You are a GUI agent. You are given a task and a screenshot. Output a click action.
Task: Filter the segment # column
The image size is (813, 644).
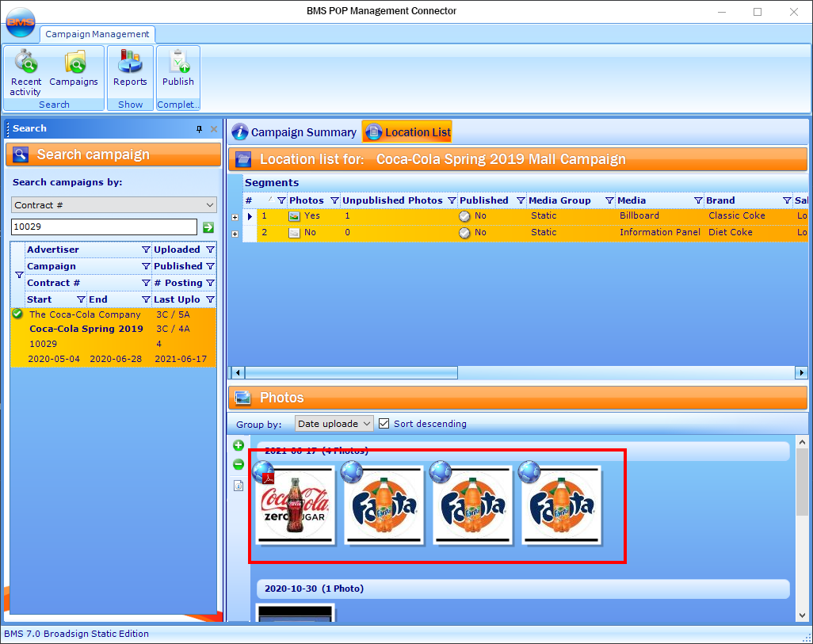click(x=281, y=200)
